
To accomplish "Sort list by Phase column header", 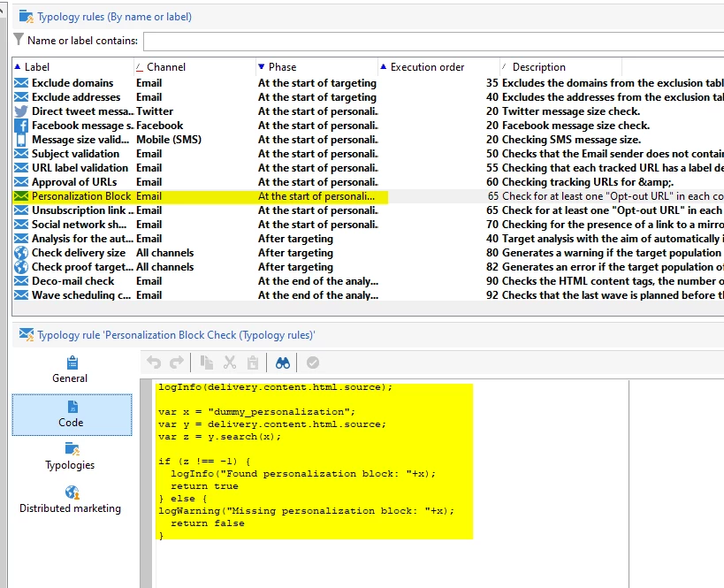I will click(316, 67).
